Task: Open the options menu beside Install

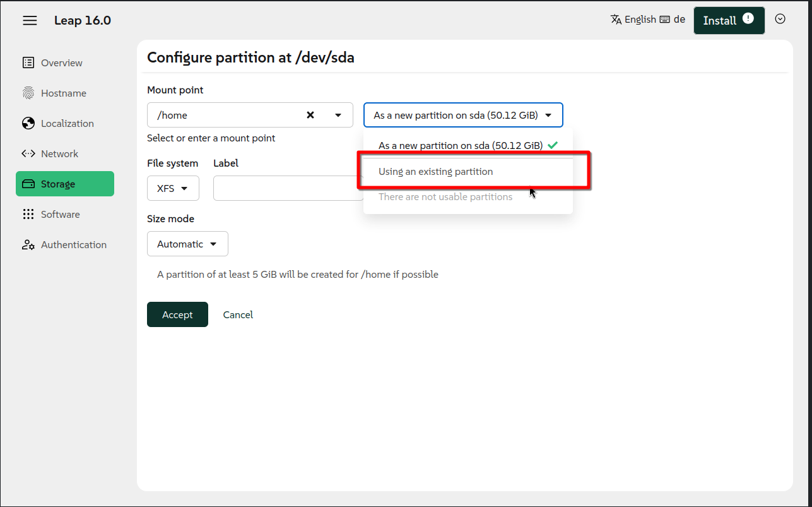Action: 780,19
